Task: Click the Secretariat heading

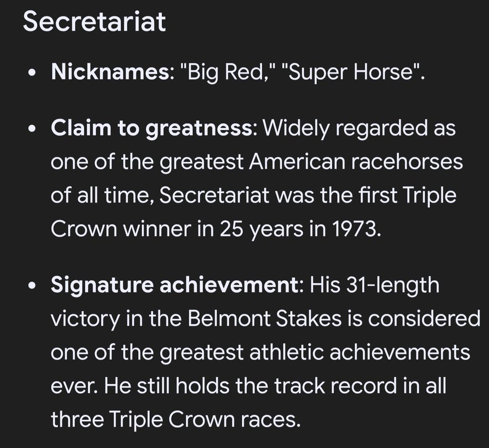Action: 94,22
